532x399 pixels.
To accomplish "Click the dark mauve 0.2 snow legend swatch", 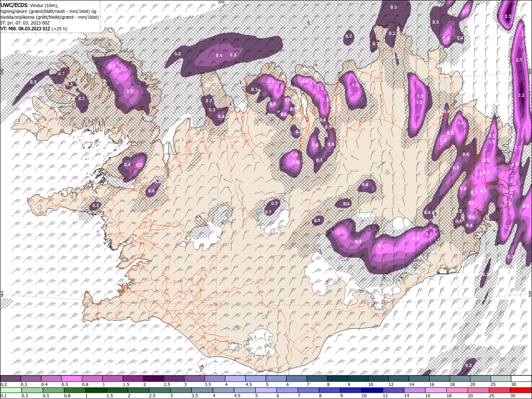I will coord(11,379).
